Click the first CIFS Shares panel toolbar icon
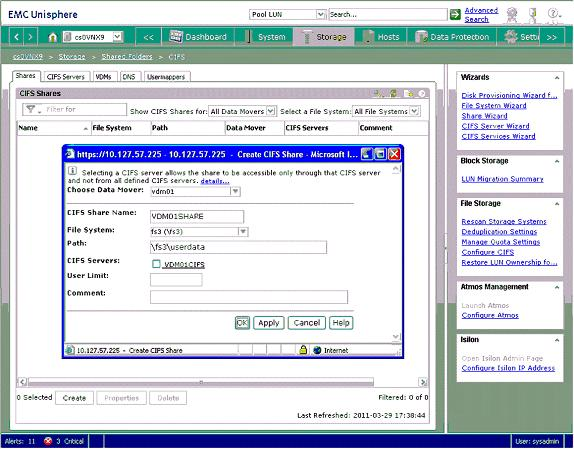 (x=377, y=94)
